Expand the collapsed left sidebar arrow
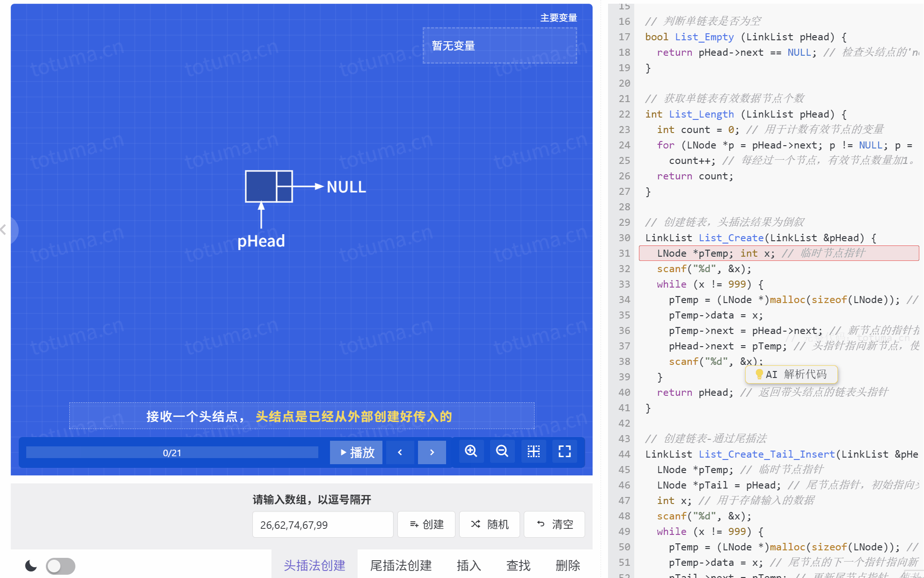This screenshot has height=578, width=924. coord(4,230)
